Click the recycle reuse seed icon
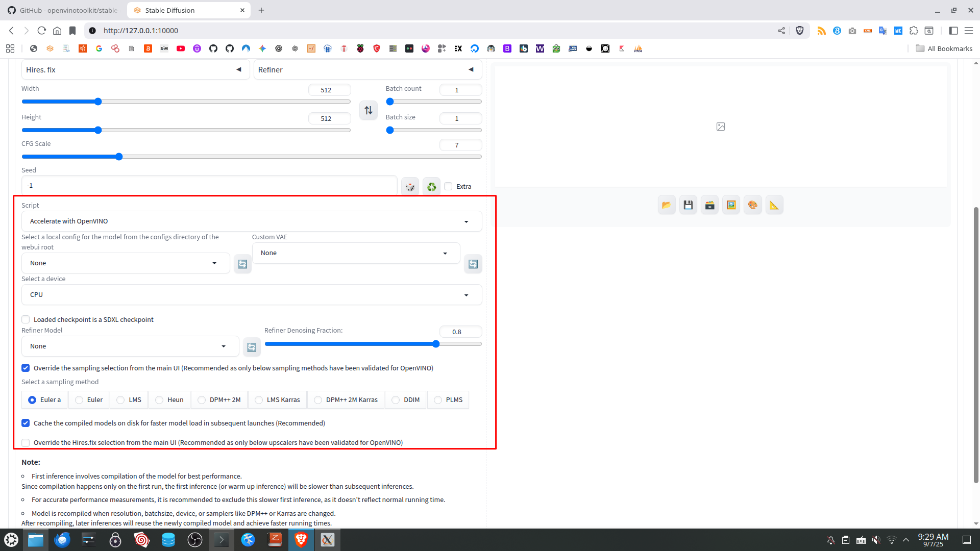 click(x=431, y=187)
